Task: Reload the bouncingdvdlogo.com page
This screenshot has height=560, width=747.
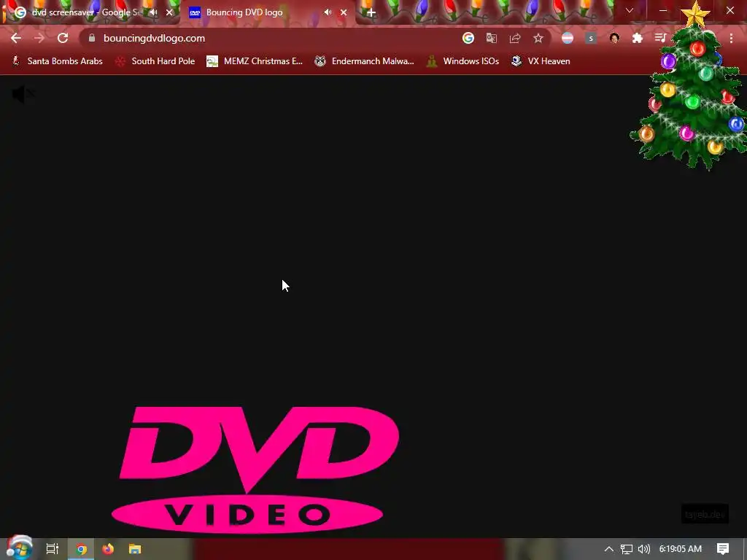Action: click(x=63, y=38)
